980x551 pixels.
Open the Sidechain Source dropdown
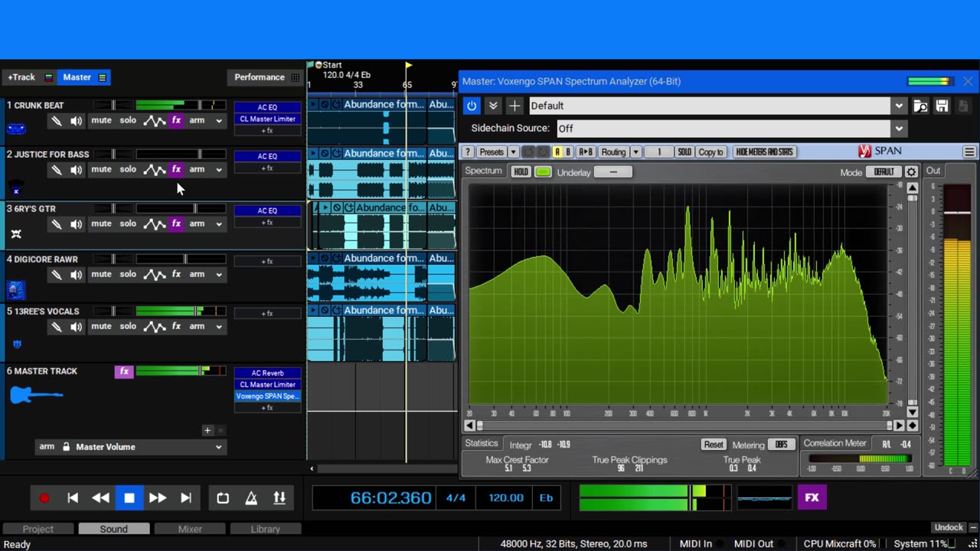[899, 129]
